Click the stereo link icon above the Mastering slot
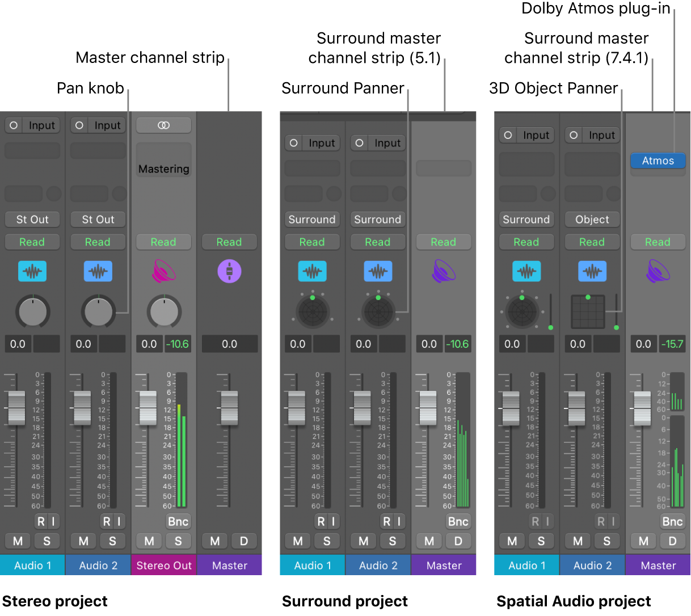The height and width of the screenshot is (616, 691). point(164,125)
